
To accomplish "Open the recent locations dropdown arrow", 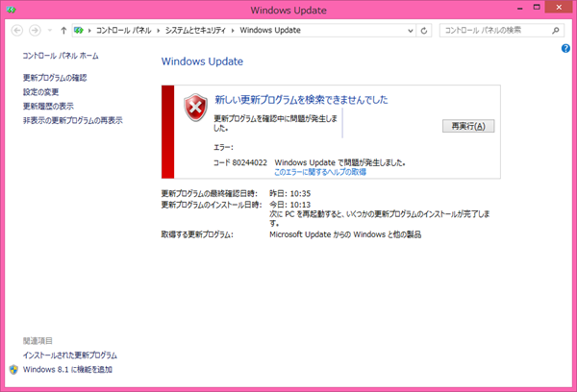I will click(x=50, y=31).
